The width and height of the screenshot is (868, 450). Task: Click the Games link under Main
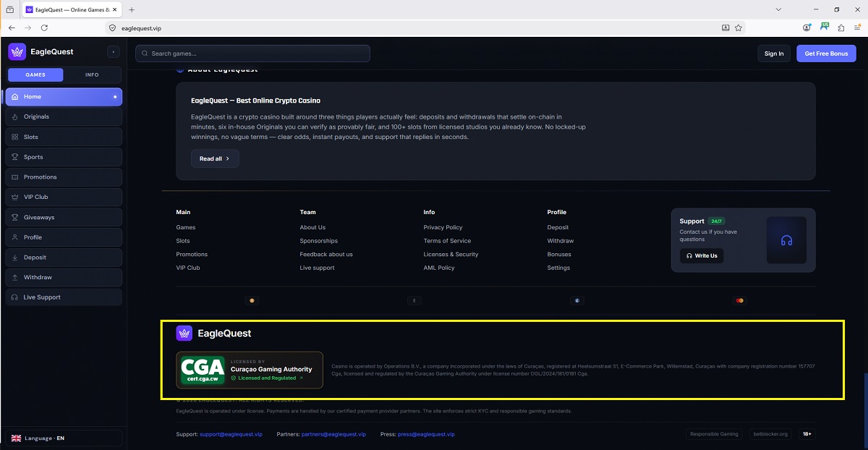[186, 227]
